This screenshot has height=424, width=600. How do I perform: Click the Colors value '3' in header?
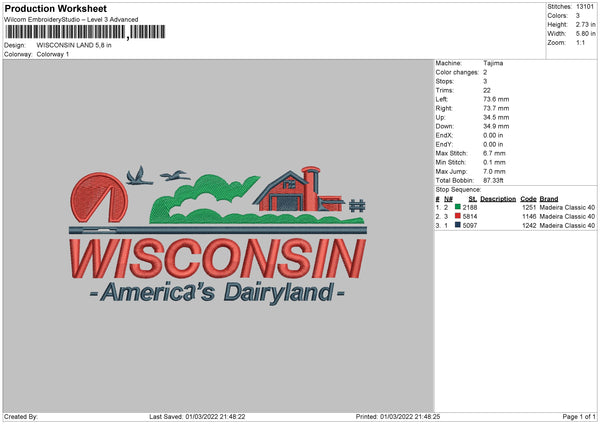(x=578, y=16)
